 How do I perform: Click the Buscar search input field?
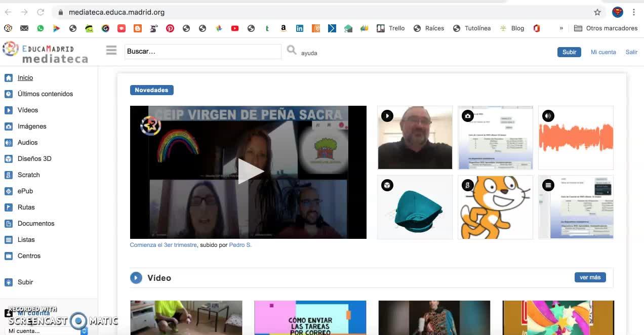203,51
